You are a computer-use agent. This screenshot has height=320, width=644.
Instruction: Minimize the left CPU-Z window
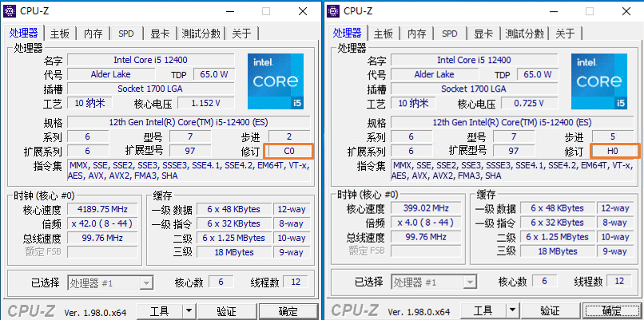pyautogui.click(x=229, y=11)
